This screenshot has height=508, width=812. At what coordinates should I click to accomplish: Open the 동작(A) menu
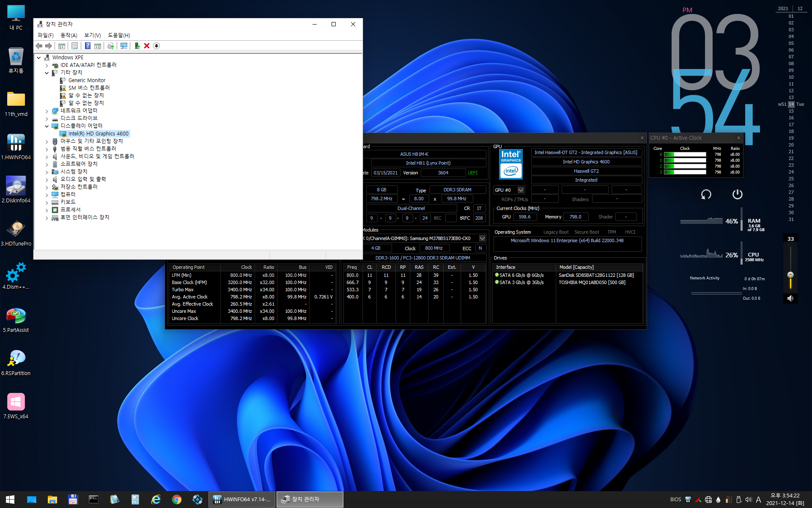69,35
